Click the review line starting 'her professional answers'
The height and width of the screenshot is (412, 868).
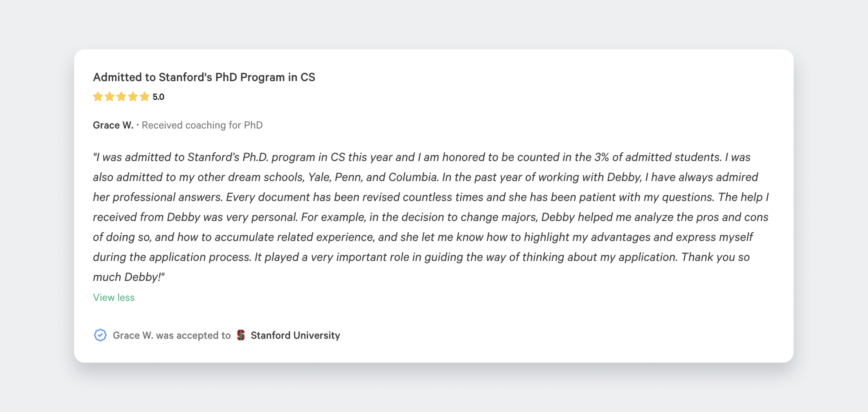click(431, 197)
